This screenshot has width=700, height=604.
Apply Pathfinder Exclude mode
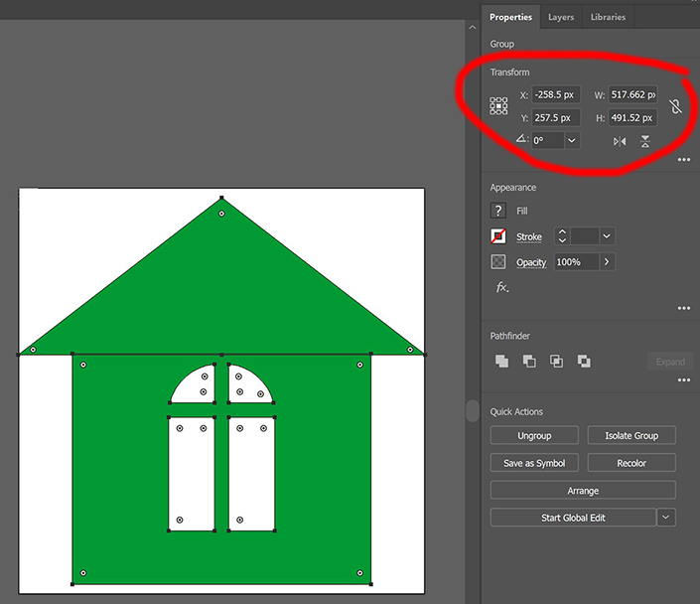(584, 362)
